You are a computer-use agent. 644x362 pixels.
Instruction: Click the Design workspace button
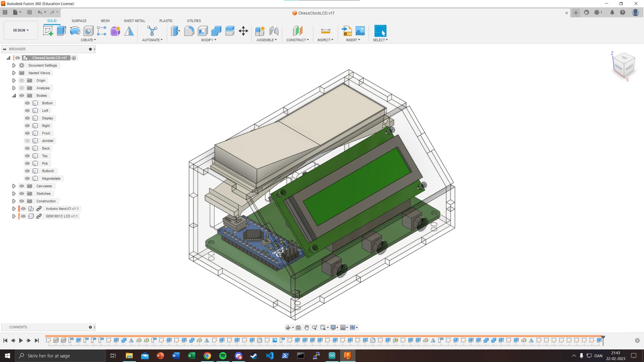pyautogui.click(x=20, y=30)
